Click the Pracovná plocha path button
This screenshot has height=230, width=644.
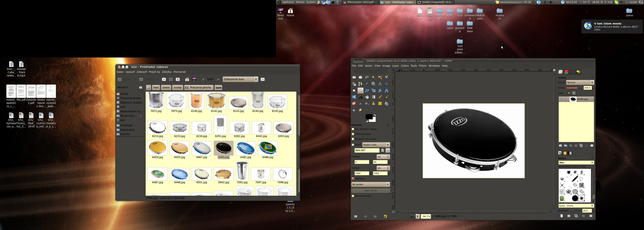pyautogui.click(x=199, y=88)
